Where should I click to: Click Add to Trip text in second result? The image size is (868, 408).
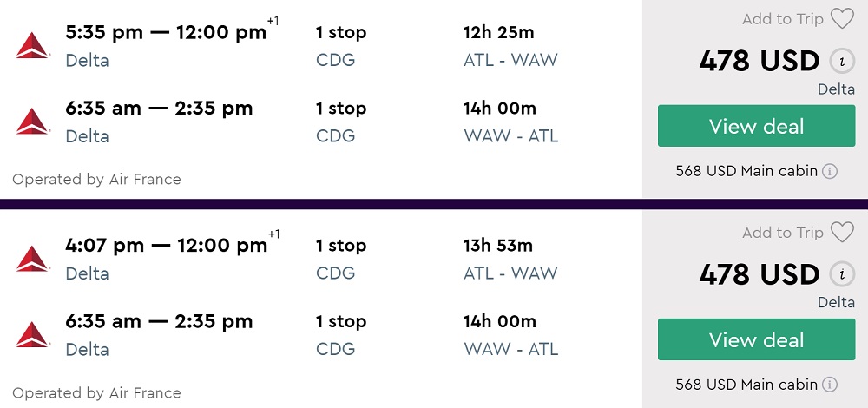coord(782,233)
